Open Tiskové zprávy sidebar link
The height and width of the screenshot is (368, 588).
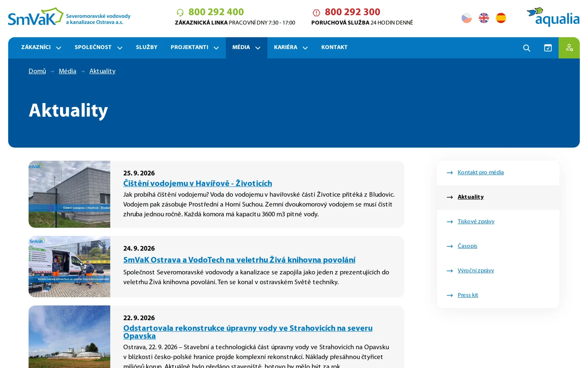click(476, 221)
